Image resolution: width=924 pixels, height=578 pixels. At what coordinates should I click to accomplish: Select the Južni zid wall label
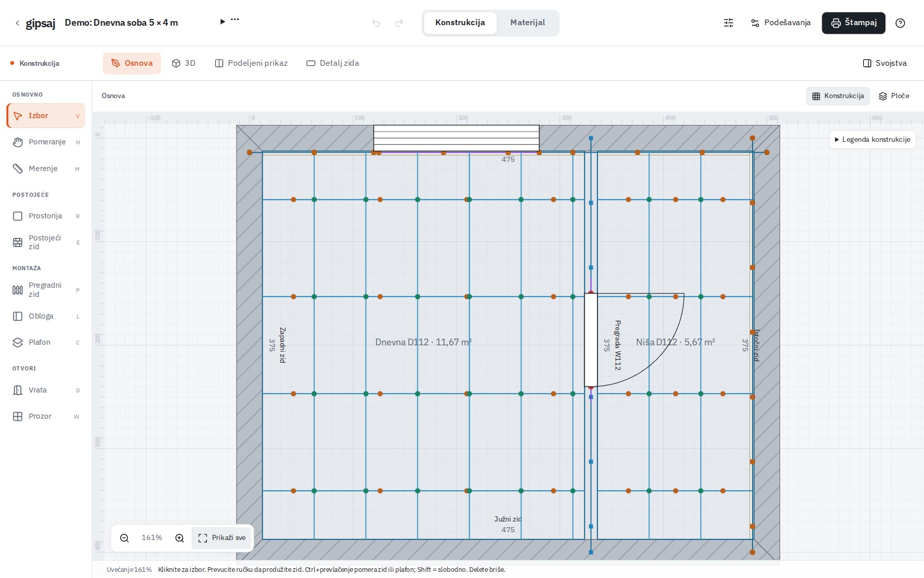click(508, 519)
